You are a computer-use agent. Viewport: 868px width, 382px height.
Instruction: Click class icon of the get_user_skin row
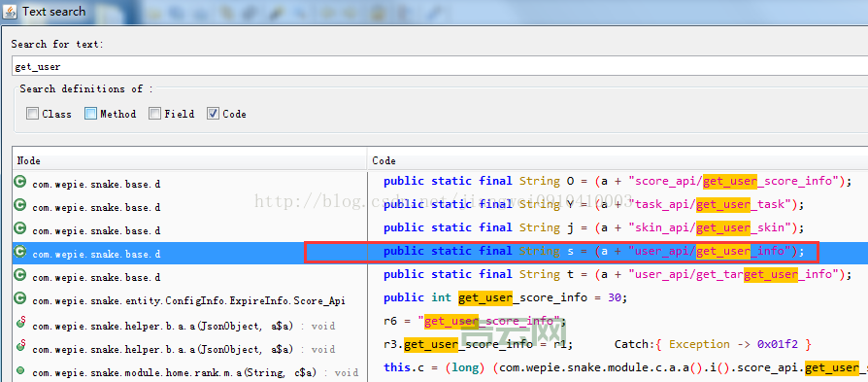click(20, 227)
